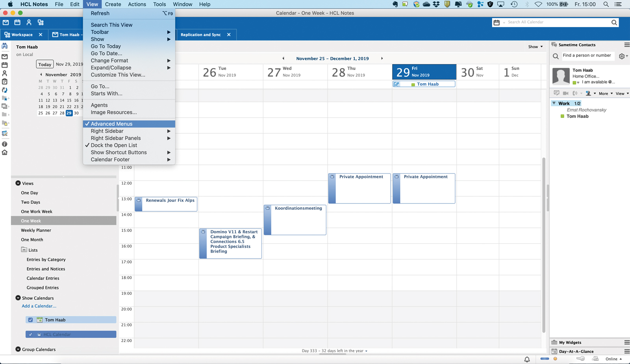Open Favorite Bookmarks star folder in left sidebar
The height and width of the screenshot is (364, 630).
pyautogui.click(x=5, y=98)
